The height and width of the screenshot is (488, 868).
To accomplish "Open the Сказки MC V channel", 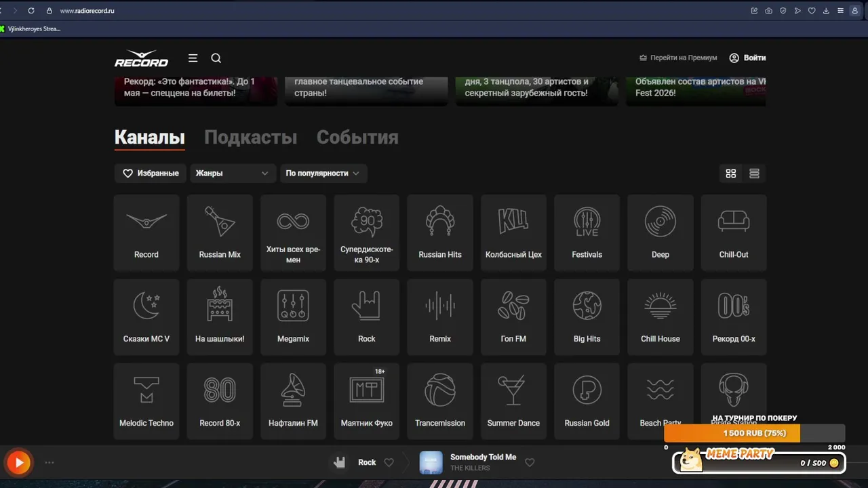I will pyautogui.click(x=146, y=317).
